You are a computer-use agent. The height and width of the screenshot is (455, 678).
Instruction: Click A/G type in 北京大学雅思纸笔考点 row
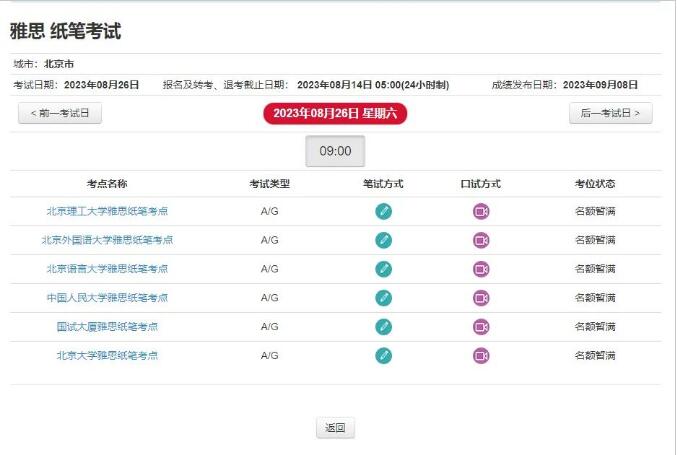[x=270, y=356]
